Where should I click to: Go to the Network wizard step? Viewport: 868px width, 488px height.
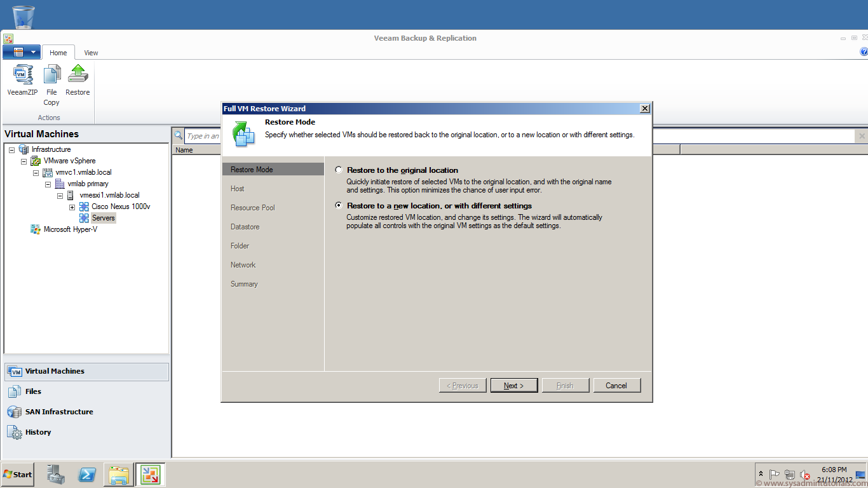click(243, 265)
